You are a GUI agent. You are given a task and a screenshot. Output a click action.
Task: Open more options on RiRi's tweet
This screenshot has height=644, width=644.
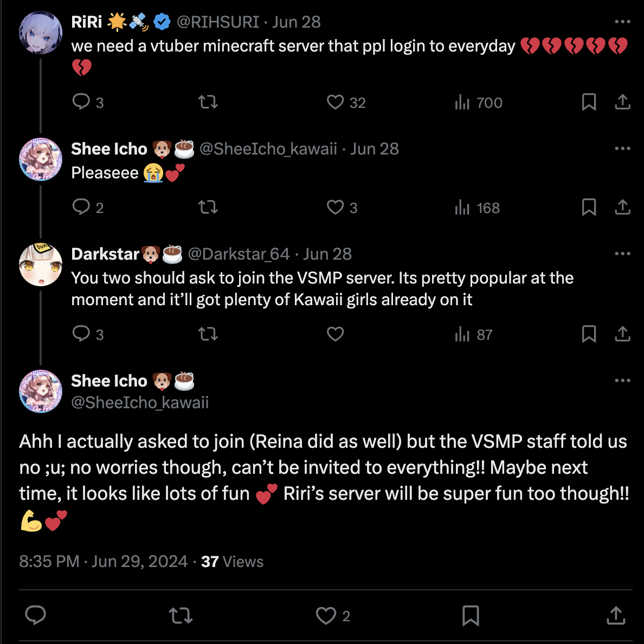tap(622, 22)
